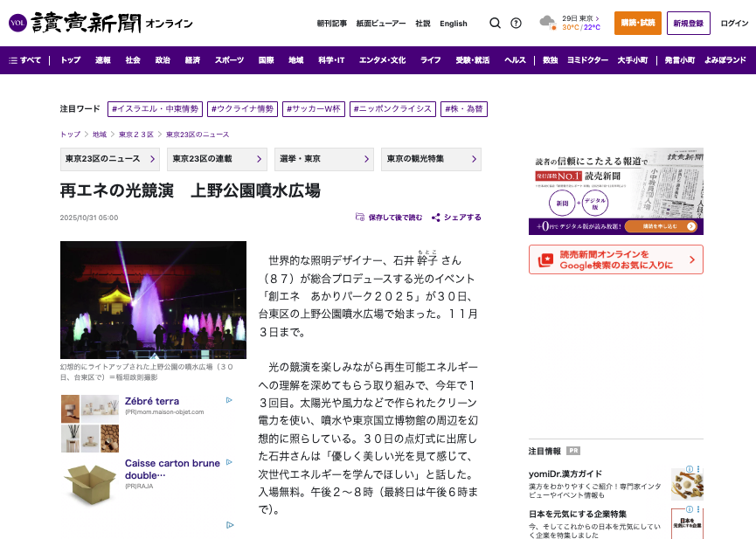Open the すべて hamburger menu
Screen dimensions: 756x539
(x=25, y=60)
